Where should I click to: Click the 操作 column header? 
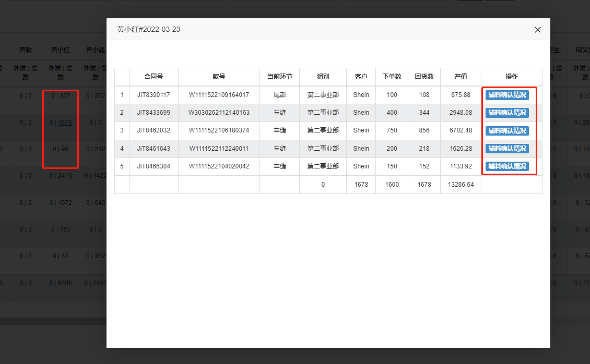click(x=511, y=77)
